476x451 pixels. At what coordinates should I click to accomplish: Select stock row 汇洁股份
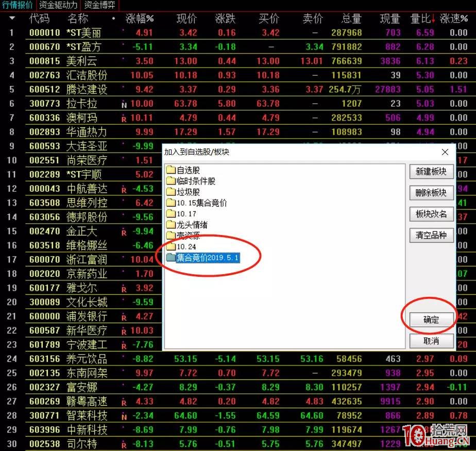238,75
